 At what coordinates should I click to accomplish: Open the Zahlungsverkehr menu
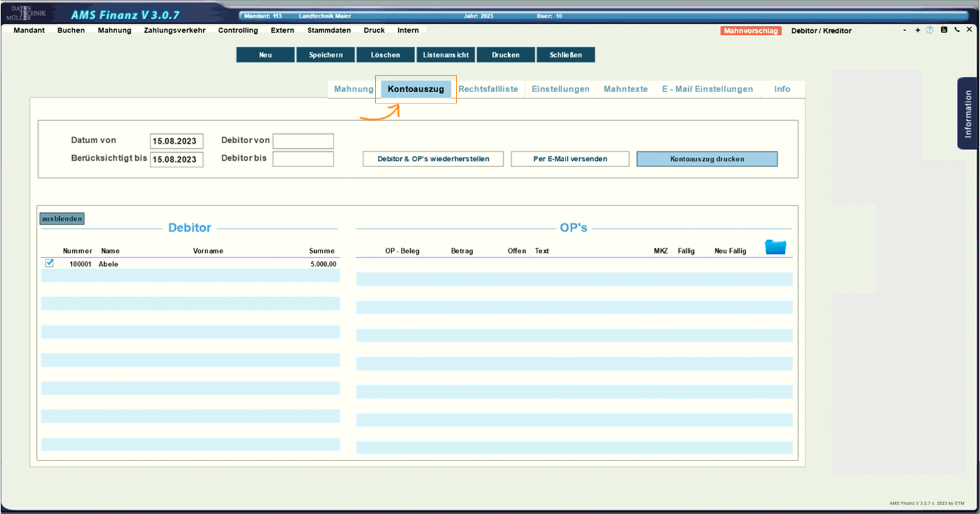[x=175, y=30]
